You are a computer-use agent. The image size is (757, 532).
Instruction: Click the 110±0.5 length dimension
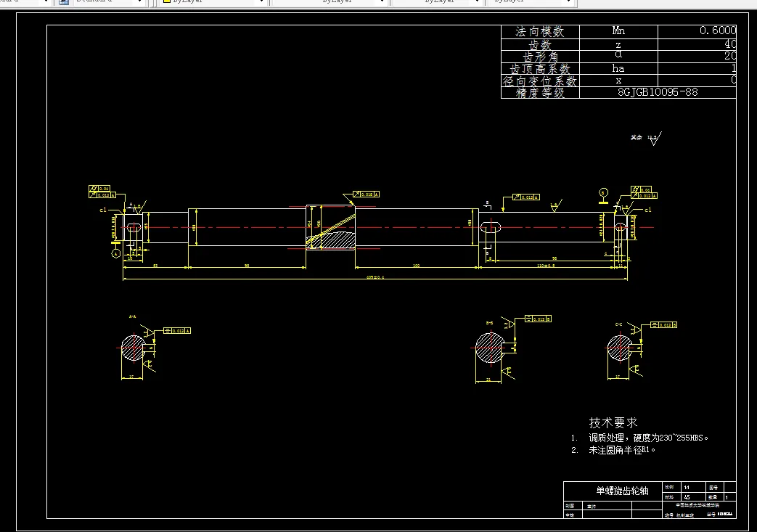point(546,266)
